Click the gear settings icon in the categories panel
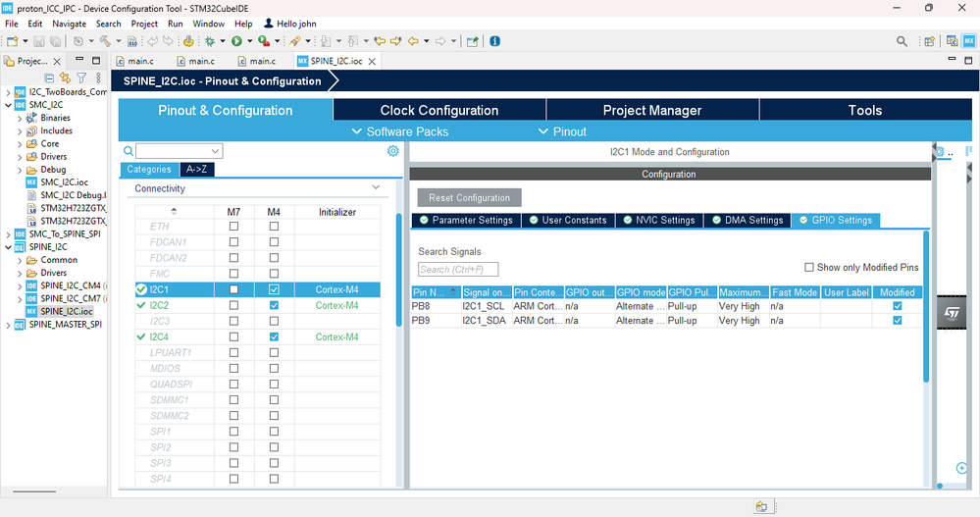This screenshot has width=980, height=517. 392,151
